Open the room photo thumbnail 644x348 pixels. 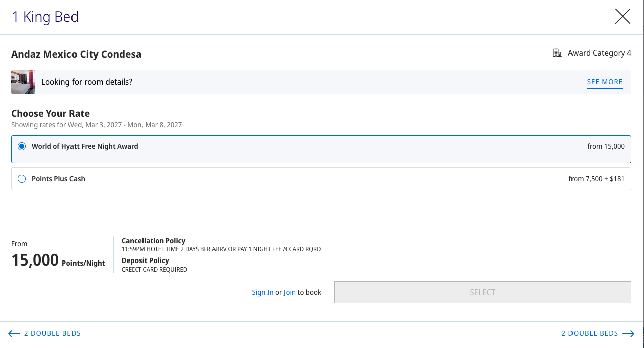(x=23, y=82)
